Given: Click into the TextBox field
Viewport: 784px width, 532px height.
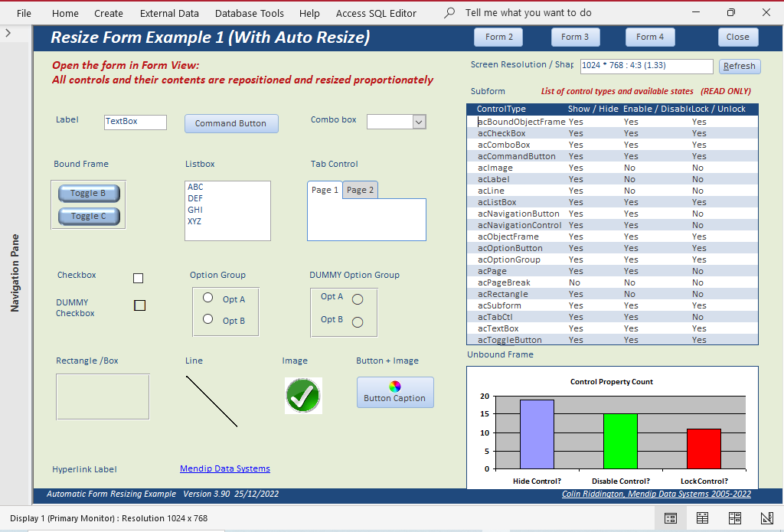Looking at the screenshot, I should [x=136, y=122].
